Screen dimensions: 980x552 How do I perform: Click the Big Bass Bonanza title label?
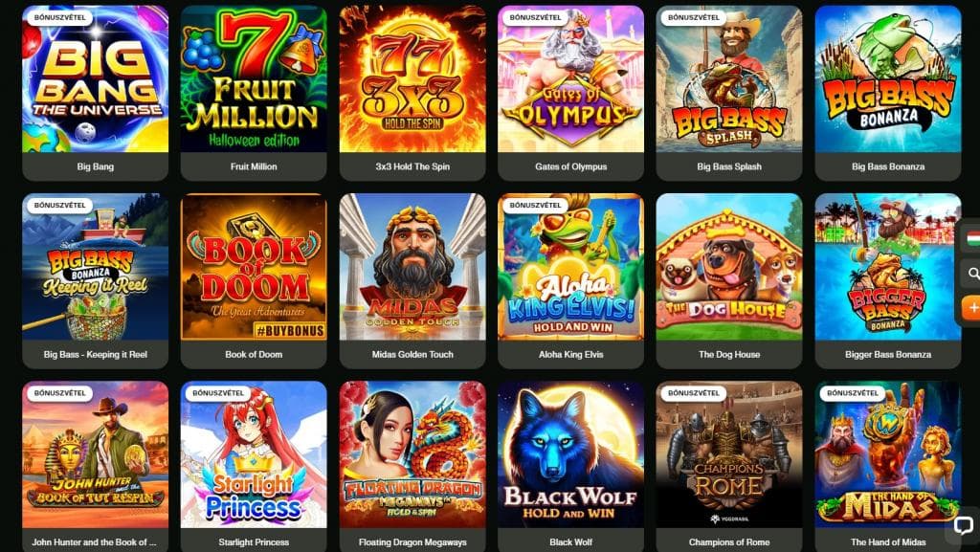pyautogui.click(x=888, y=166)
